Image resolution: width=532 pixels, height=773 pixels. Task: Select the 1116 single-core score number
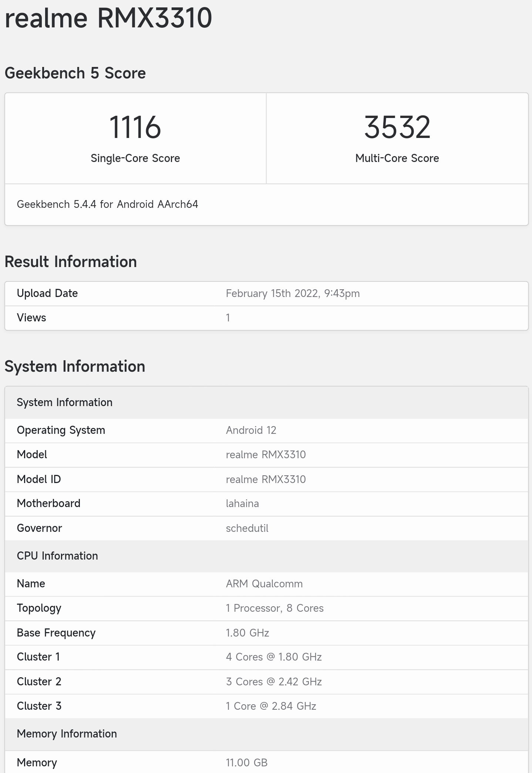click(135, 127)
